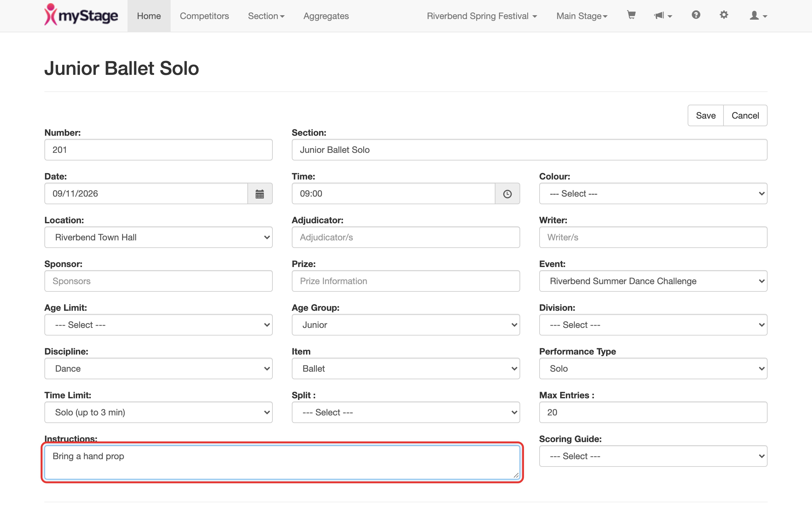Screen dimensions: 812x515
Task: Click the Instructions text area
Action: click(282, 462)
